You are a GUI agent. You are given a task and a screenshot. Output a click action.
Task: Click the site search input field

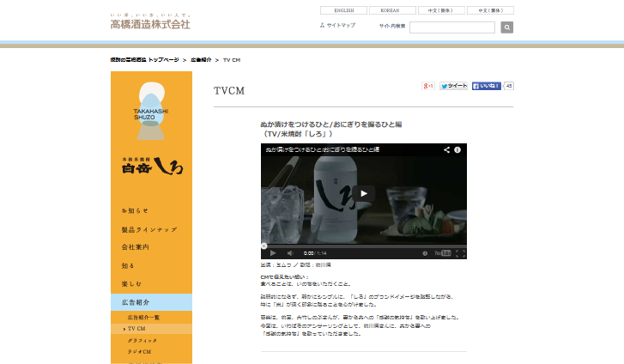[452, 27]
